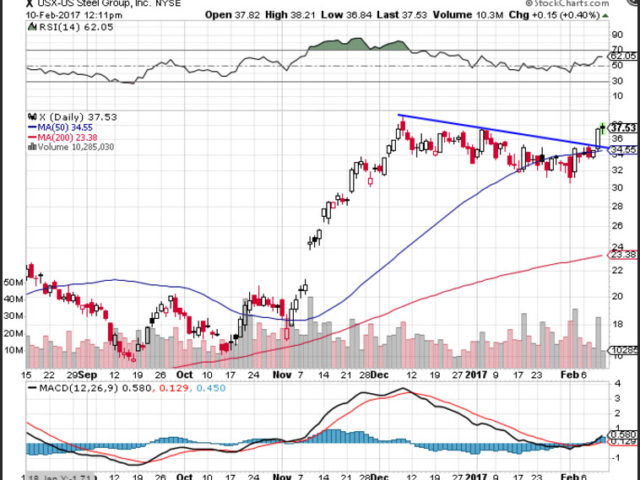This screenshot has height=480, width=640.
Task: Click the red MACD signal value 0.129
Action: coord(174,388)
